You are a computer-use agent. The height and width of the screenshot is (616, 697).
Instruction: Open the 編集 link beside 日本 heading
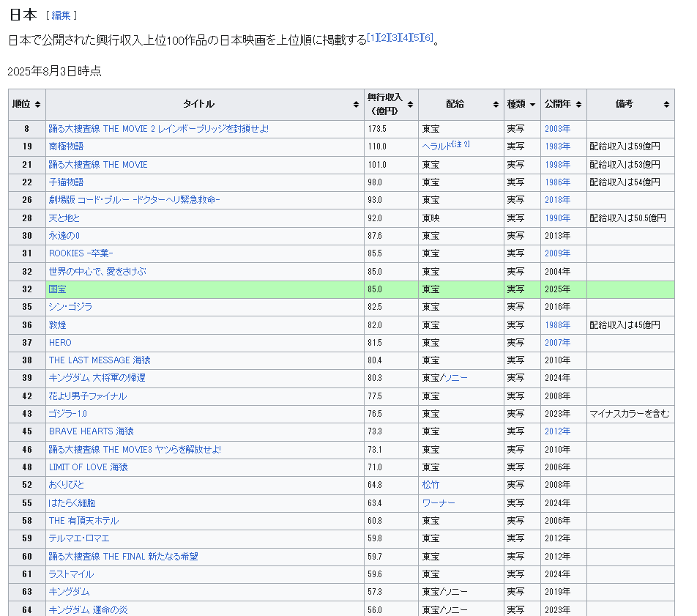click(x=61, y=15)
